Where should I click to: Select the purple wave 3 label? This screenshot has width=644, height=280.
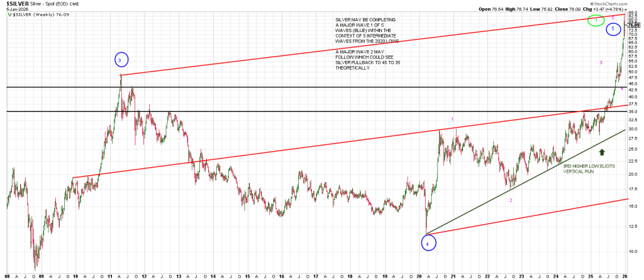601,63
